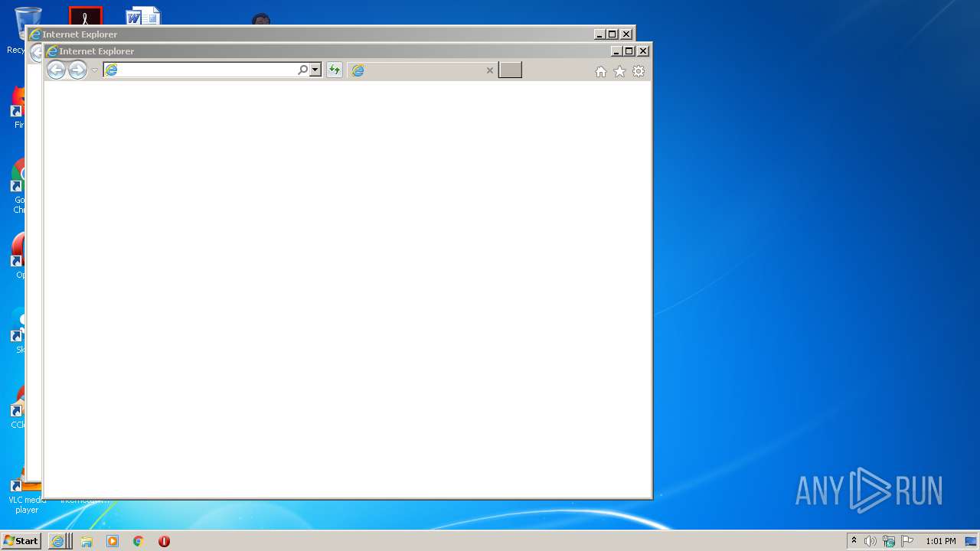
Task: Click the Show desktop button
Action: pos(972,541)
